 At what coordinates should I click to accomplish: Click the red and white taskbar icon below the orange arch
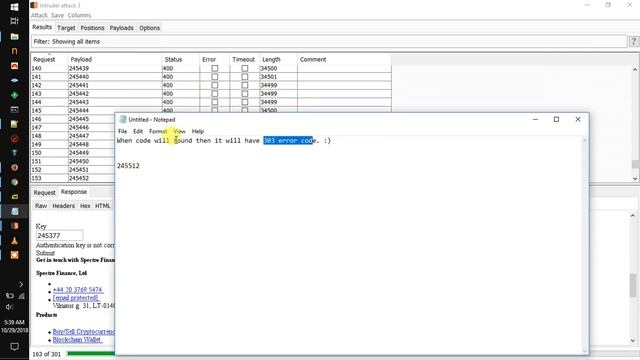pos(14,66)
